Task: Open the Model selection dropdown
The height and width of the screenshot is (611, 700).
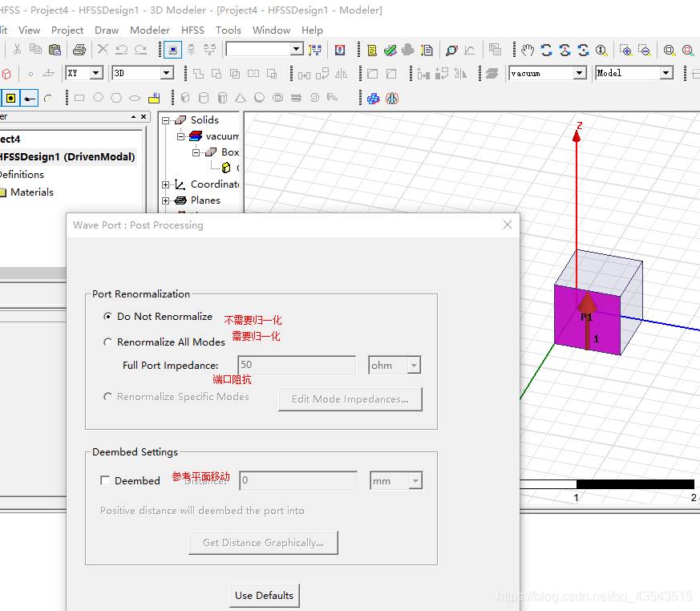Action: pos(666,73)
